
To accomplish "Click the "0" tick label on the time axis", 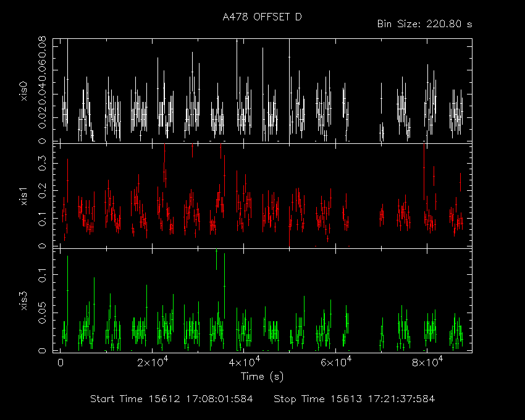I will point(61,363).
